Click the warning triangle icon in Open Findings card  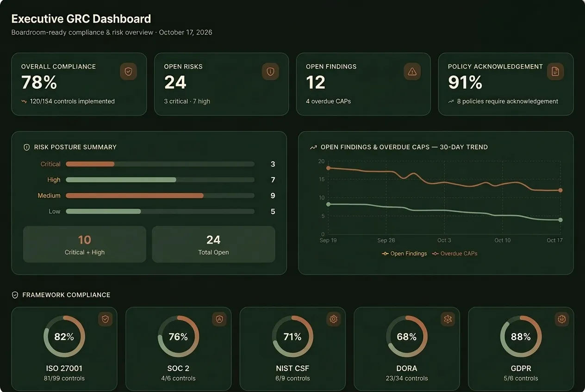412,72
